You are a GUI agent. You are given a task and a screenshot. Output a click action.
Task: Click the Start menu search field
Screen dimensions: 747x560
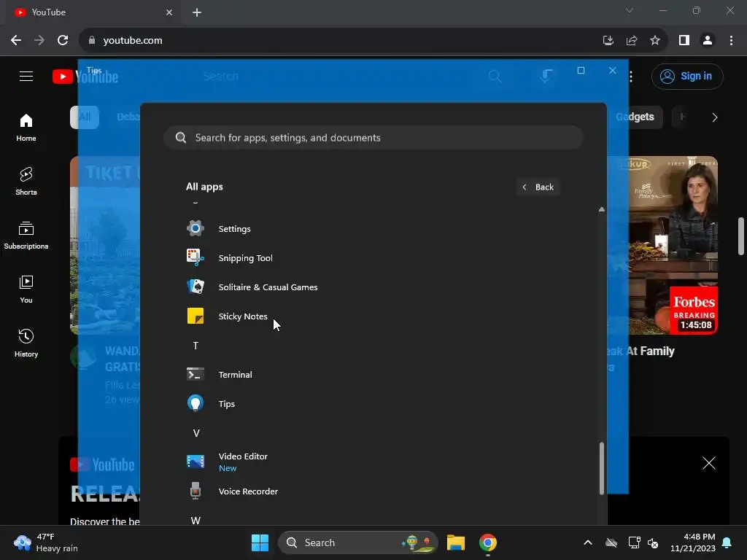click(373, 138)
